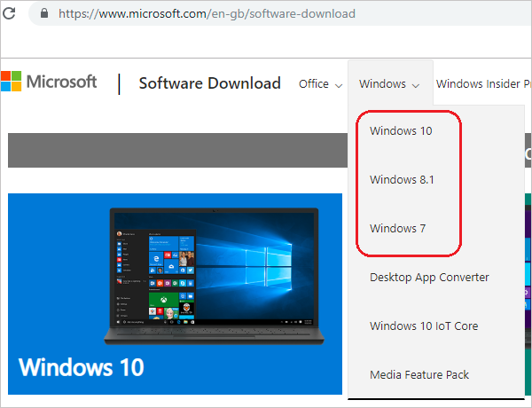The image size is (532, 408).
Task: Open the Microsoft logo home link
Action: (x=49, y=82)
